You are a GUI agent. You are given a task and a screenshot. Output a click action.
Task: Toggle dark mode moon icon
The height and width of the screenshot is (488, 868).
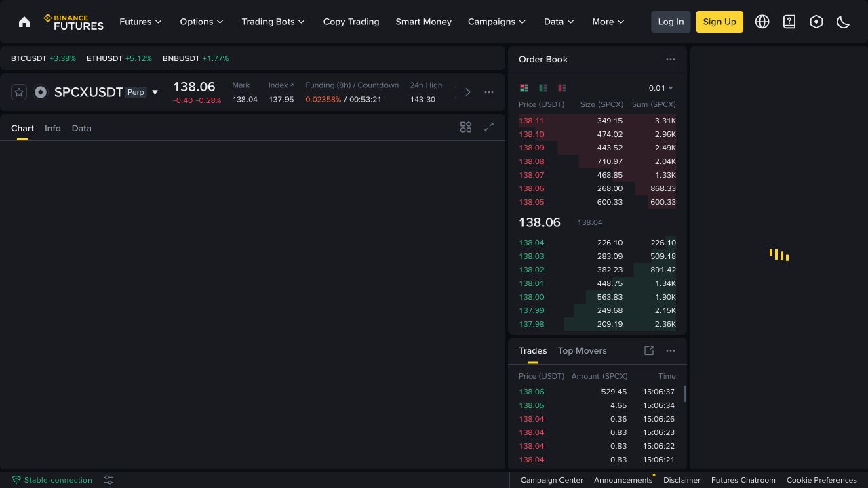pyautogui.click(x=844, y=22)
